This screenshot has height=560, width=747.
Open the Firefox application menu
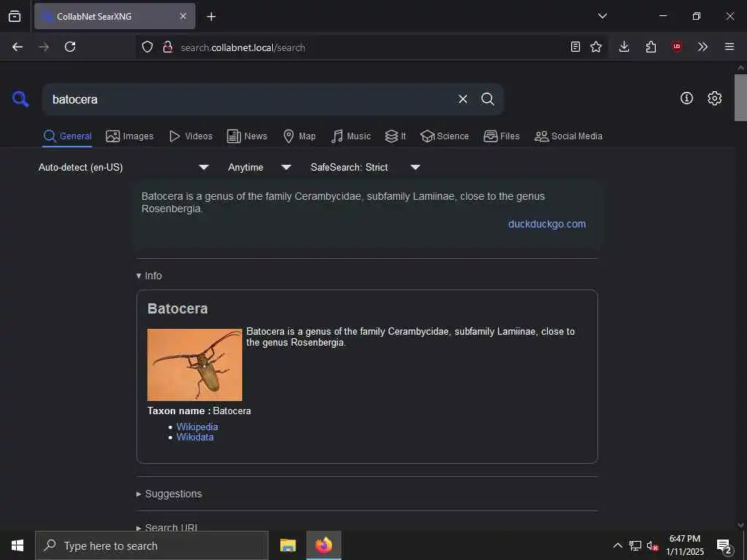coord(729,47)
